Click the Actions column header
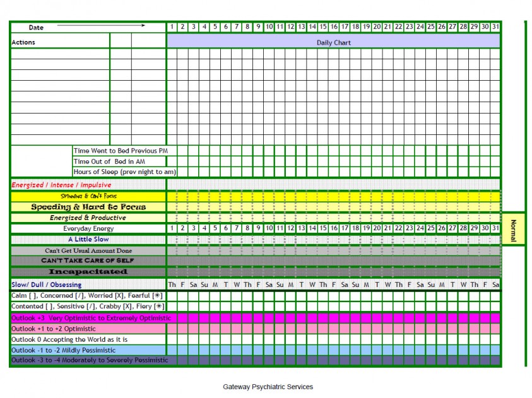Image resolution: width=532 pixels, height=398 pixels. click(x=25, y=42)
